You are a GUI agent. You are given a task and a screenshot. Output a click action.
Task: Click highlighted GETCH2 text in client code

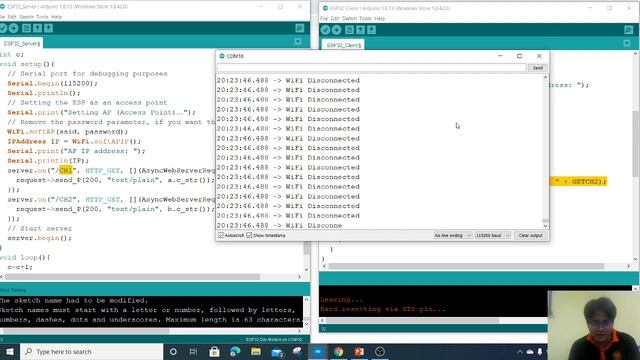click(x=578, y=181)
